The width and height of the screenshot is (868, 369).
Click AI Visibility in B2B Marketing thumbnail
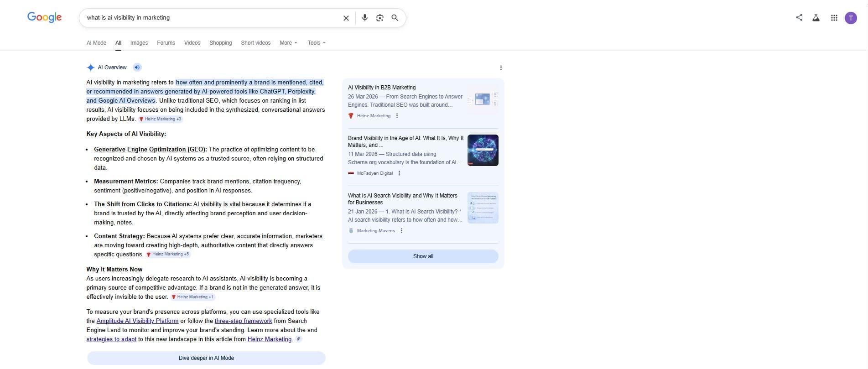483,99
